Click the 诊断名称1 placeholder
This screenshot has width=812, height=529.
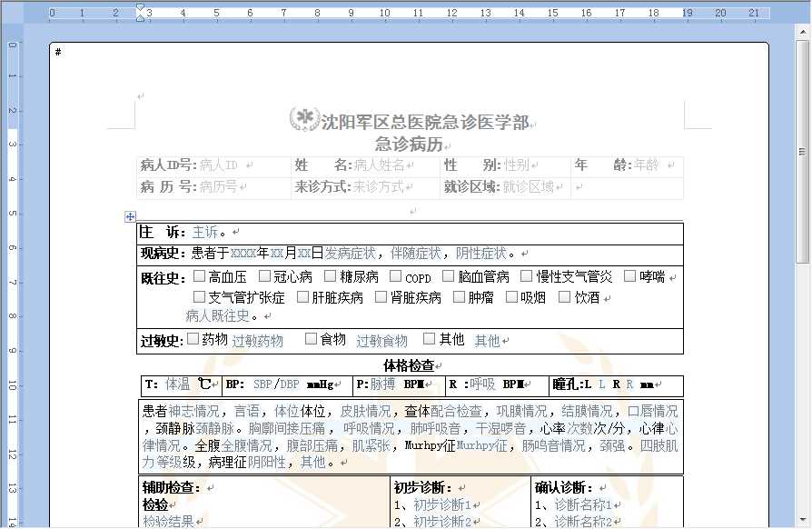point(583,504)
